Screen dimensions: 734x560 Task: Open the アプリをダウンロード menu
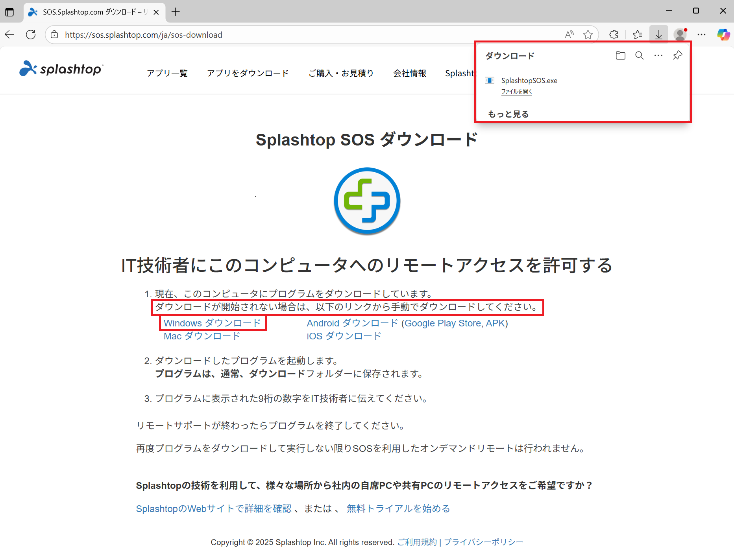pos(248,73)
